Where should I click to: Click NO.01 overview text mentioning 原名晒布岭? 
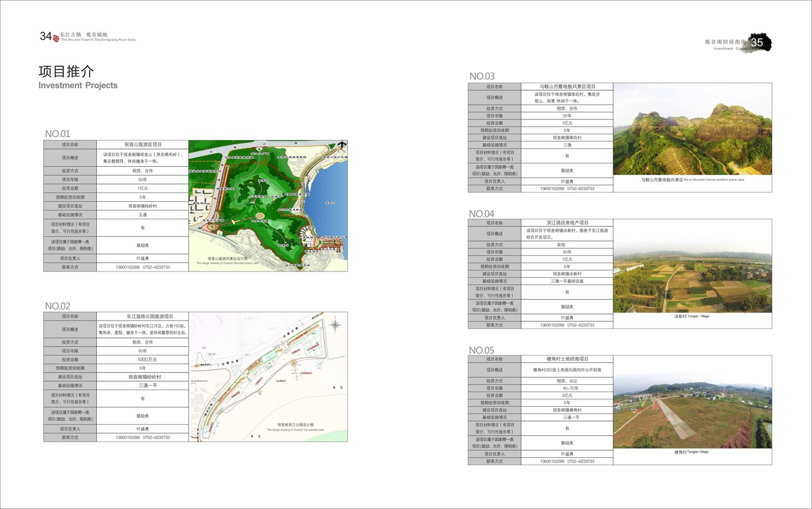143,157
